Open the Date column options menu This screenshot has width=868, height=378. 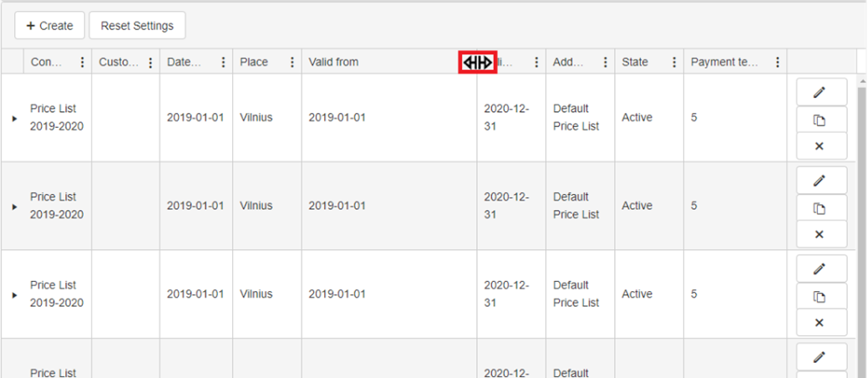(x=223, y=63)
